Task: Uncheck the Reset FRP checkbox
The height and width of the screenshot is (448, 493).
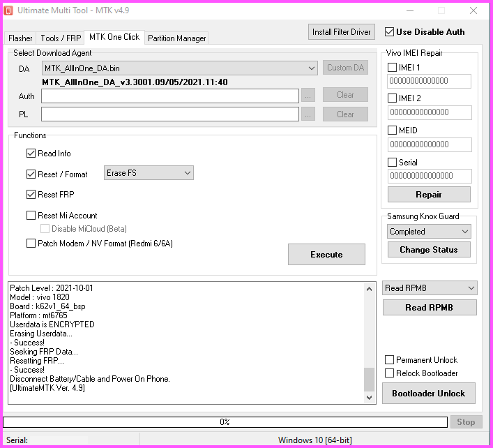Action: coord(31,195)
